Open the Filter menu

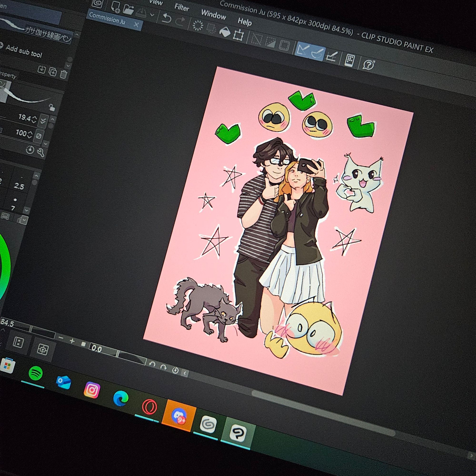coord(182,7)
